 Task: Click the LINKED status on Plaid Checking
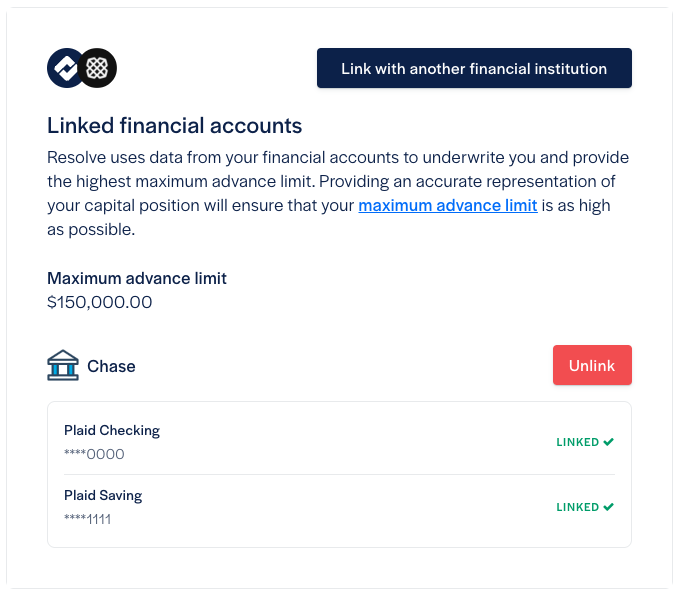point(578,442)
